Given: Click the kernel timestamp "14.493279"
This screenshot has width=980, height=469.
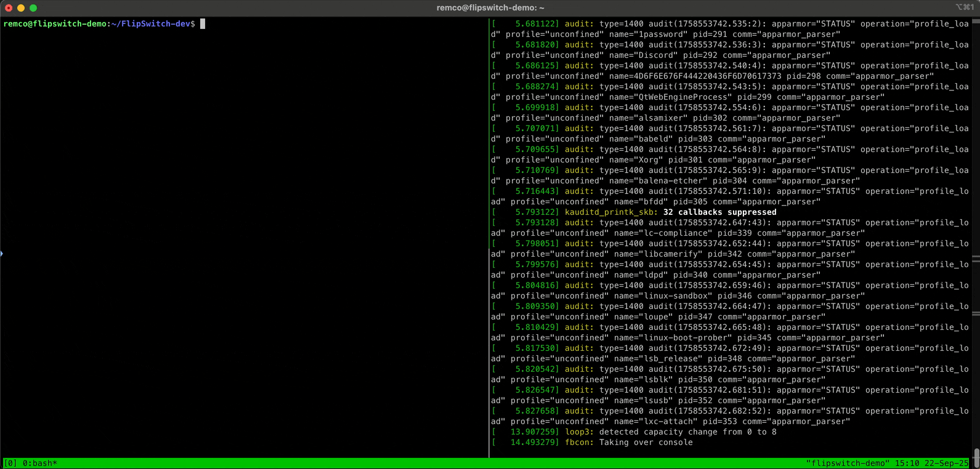Looking at the screenshot, I should click(x=533, y=443).
